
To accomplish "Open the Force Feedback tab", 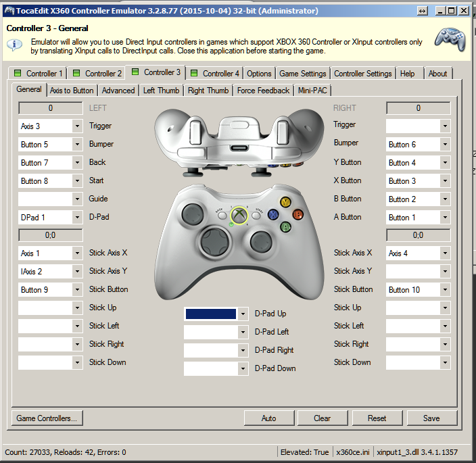I will 263,90.
